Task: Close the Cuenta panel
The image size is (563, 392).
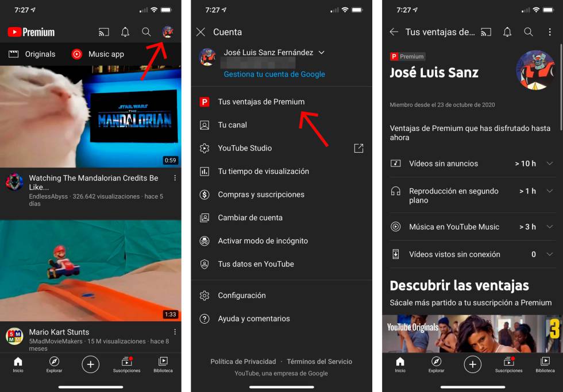Action: [x=200, y=32]
